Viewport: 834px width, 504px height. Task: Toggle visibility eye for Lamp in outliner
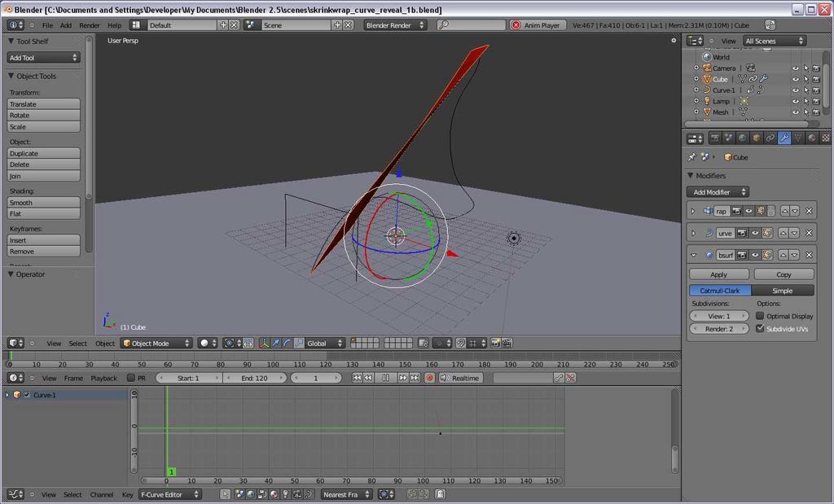tap(795, 101)
